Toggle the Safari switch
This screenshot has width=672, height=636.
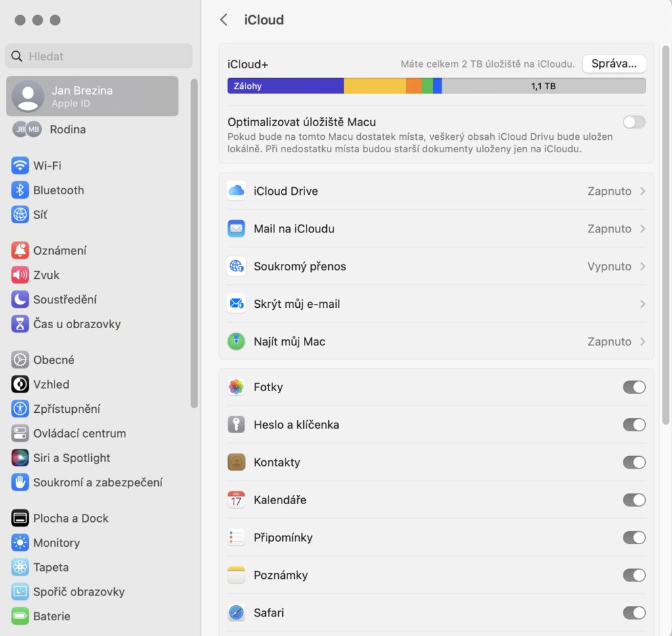pos(634,613)
